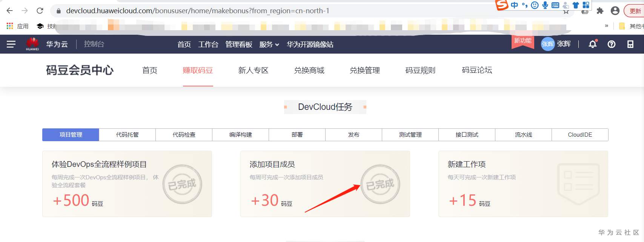Screen dimensions: 644x242
Task: Open 控制台 link in the header
Action: tap(94, 44)
